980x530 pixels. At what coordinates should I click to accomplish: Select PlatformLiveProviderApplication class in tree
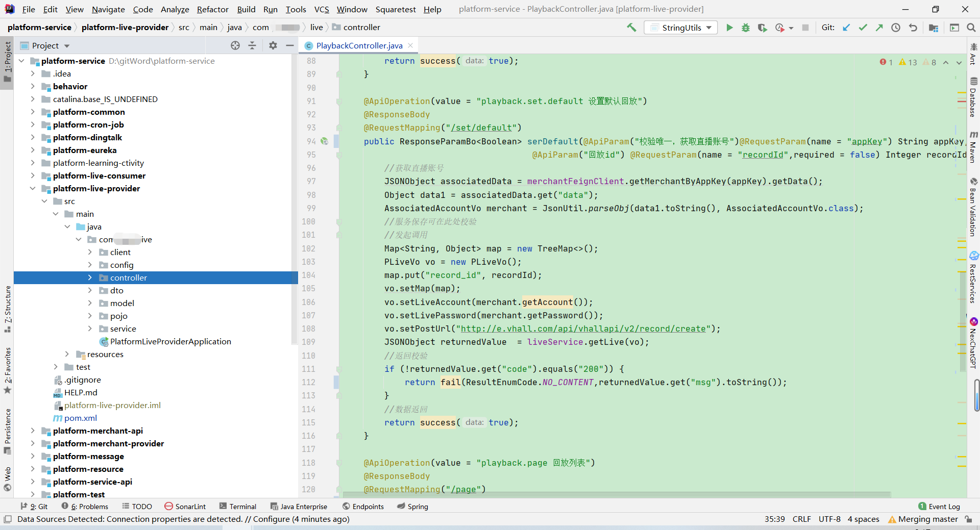pyautogui.click(x=170, y=341)
